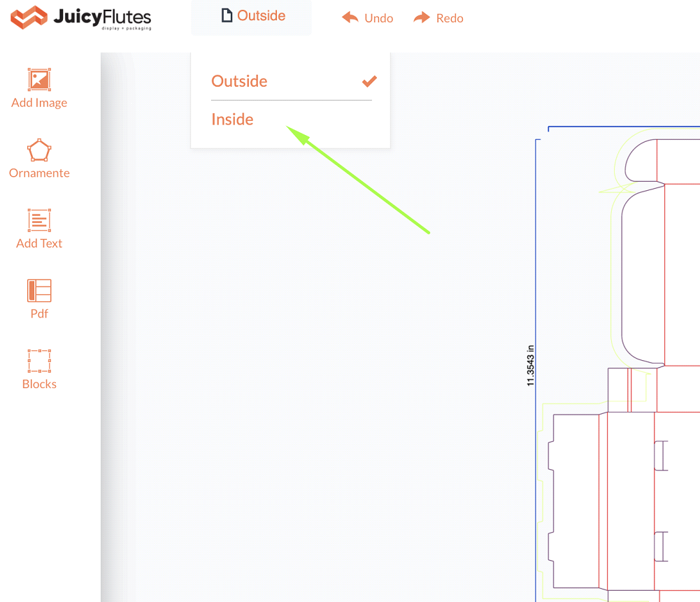
Task: Click the Ornamente text label
Action: (39, 173)
